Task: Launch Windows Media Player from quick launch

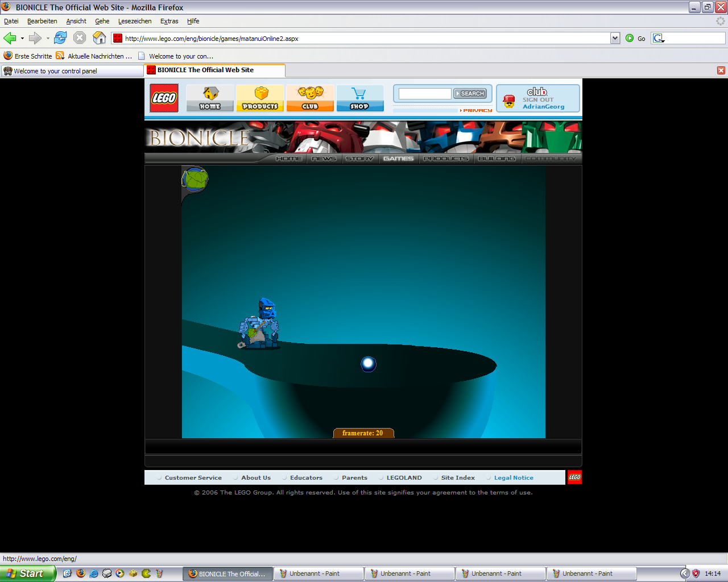Action: point(120,573)
